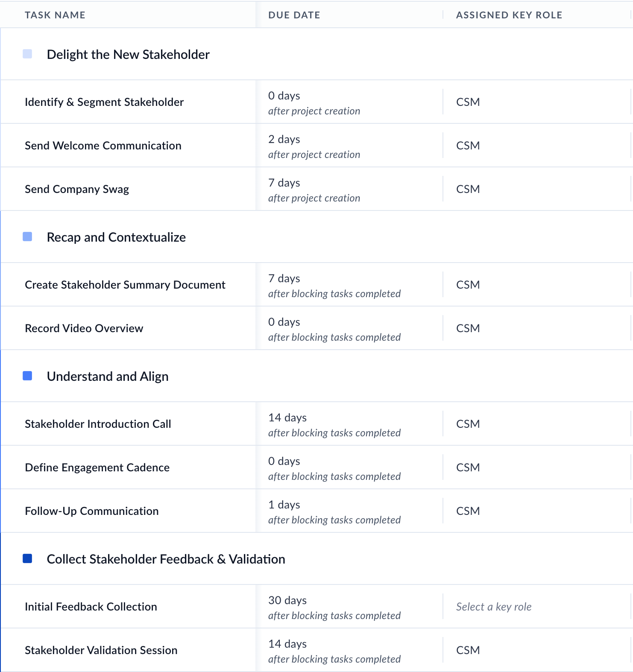Select Collect Stakeholder Feedback & Validation title

[166, 559]
